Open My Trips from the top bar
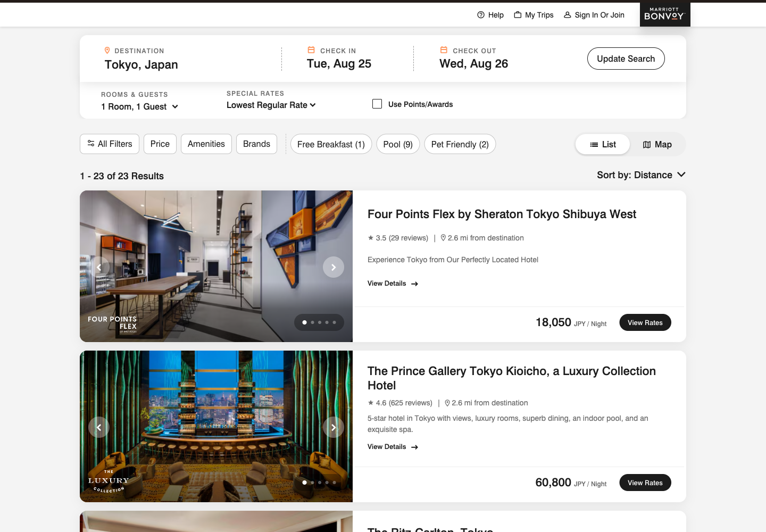Image resolution: width=766 pixels, height=532 pixels. pyautogui.click(x=534, y=15)
